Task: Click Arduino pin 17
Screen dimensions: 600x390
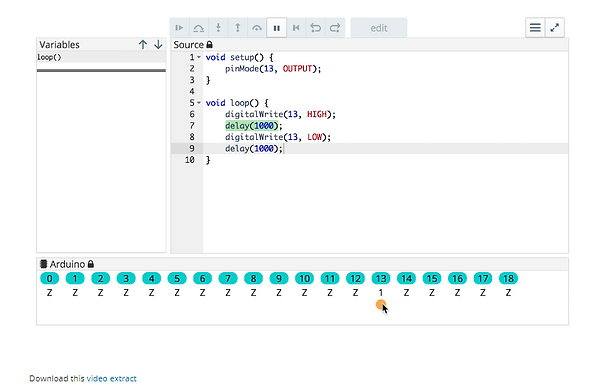Action: [483, 278]
